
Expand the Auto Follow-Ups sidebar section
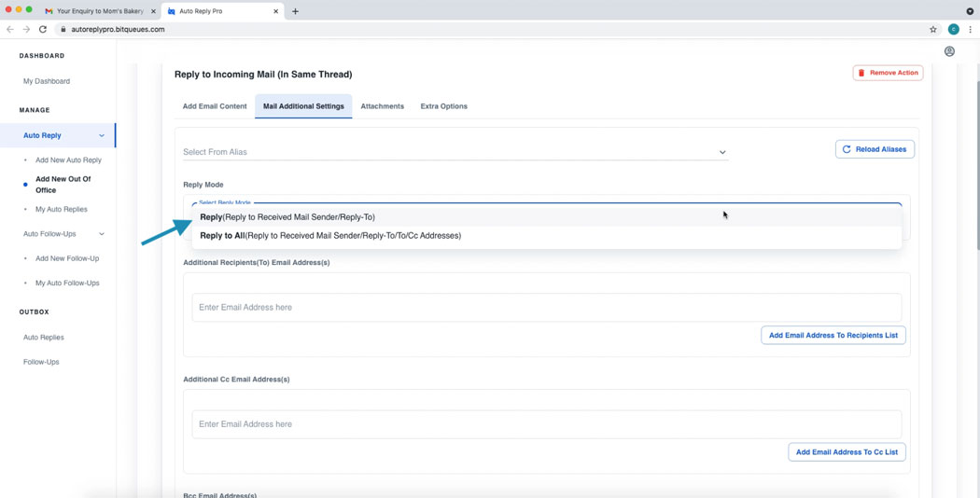(x=102, y=234)
